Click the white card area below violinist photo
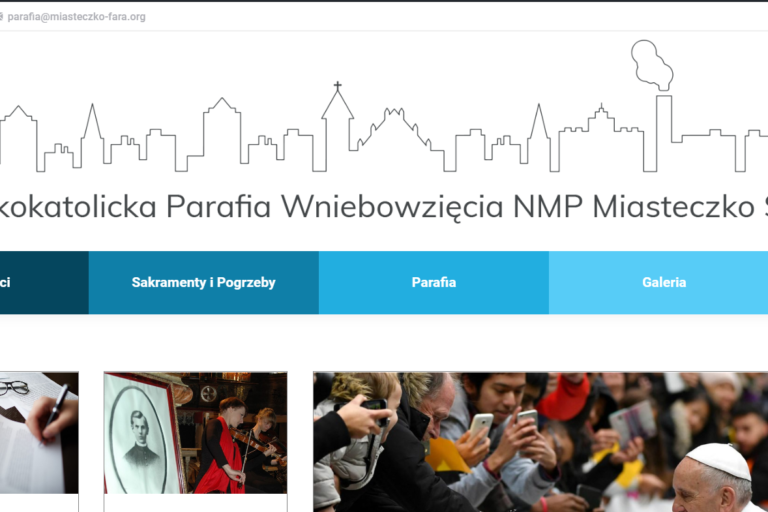This screenshot has width=768, height=512. [x=195, y=503]
